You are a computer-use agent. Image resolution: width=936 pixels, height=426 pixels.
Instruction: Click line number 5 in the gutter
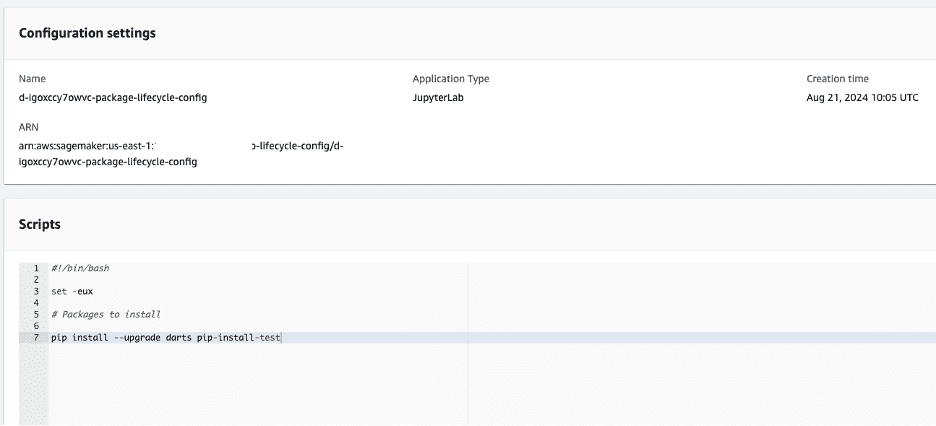point(36,314)
